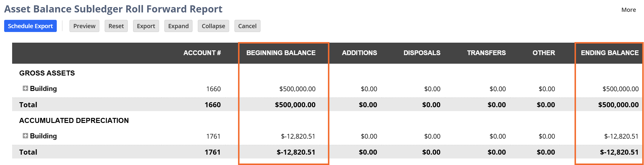This screenshot has height=165, width=644.
Task: Click account number 1761 in Building row
Action: click(213, 136)
